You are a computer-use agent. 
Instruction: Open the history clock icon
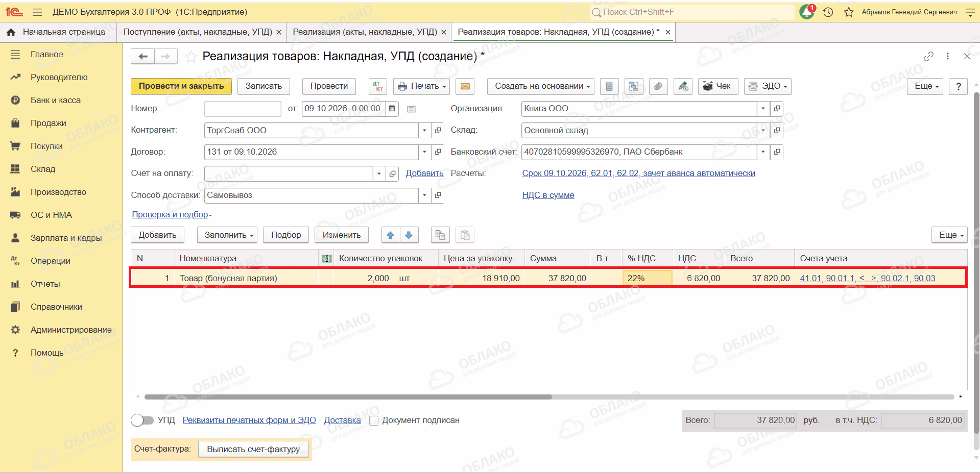coord(828,12)
